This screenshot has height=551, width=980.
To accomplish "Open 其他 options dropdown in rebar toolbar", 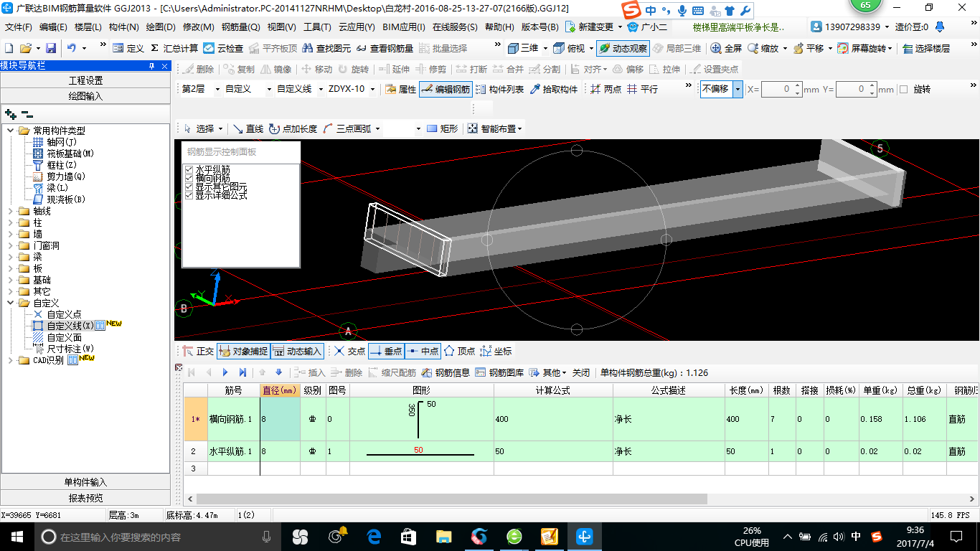I will pyautogui.click(x=549, y=372).
